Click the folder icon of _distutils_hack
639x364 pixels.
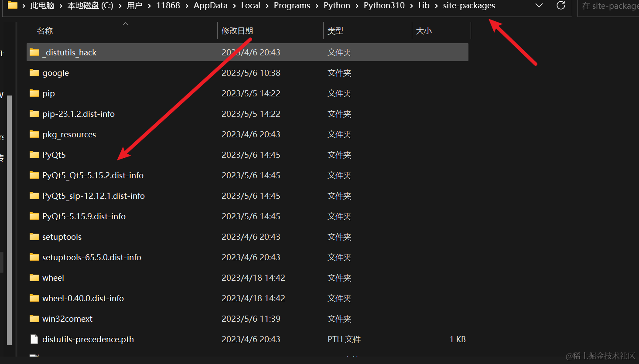click(34, 52)
